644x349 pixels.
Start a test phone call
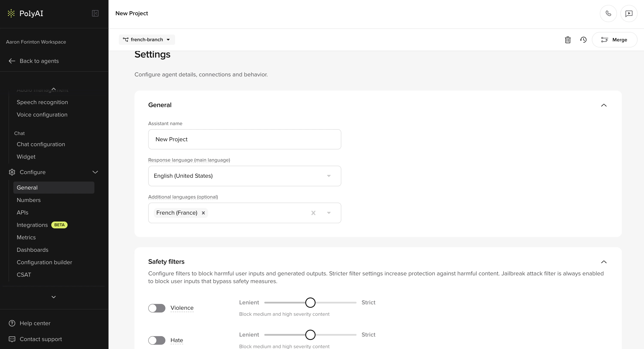(609, 13)
